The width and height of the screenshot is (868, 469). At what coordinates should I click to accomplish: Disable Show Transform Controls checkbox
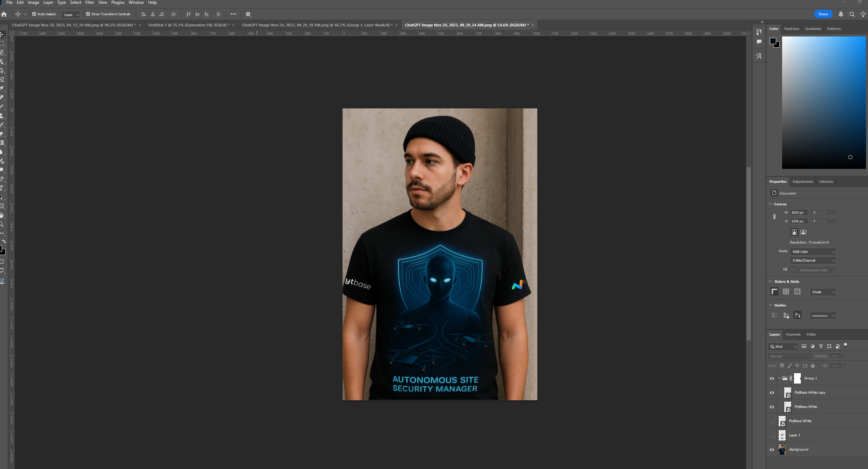coord(88,14)
